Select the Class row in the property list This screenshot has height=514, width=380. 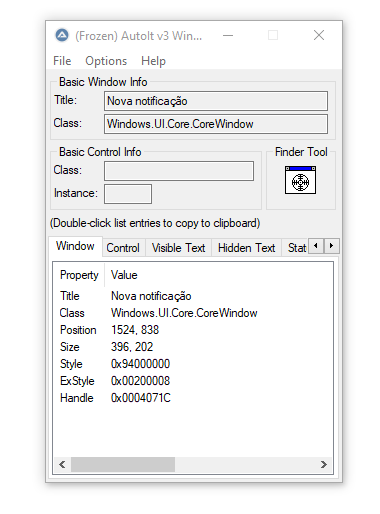(x=193, y=313)
